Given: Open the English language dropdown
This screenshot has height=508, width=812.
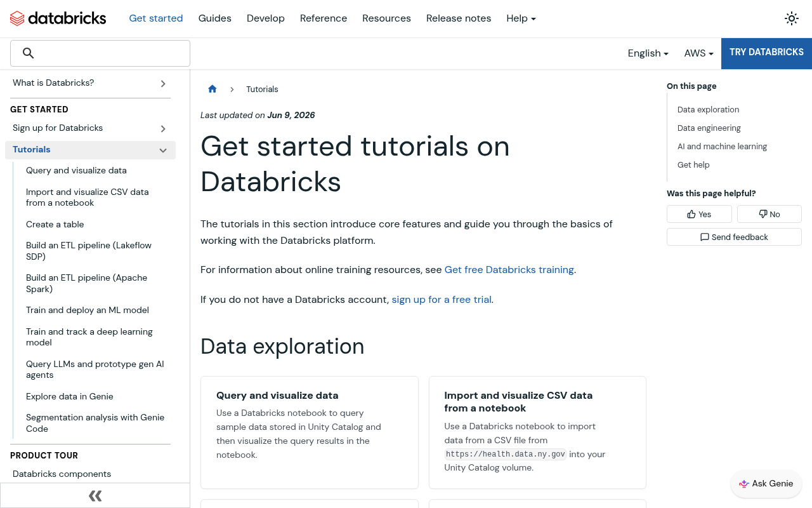Looking at the screenshot, I should click(x=648, y=53).
